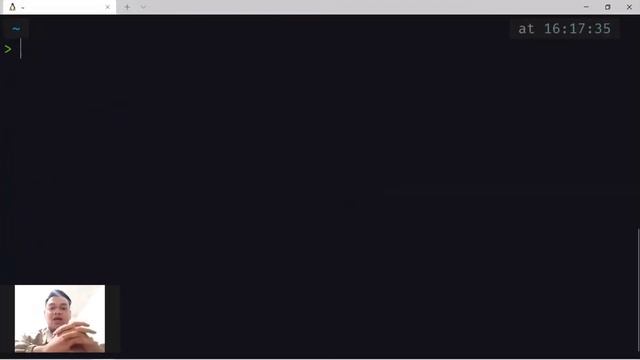
Task: Expand the new tab profile dropdown chevron
Action: 143,7
